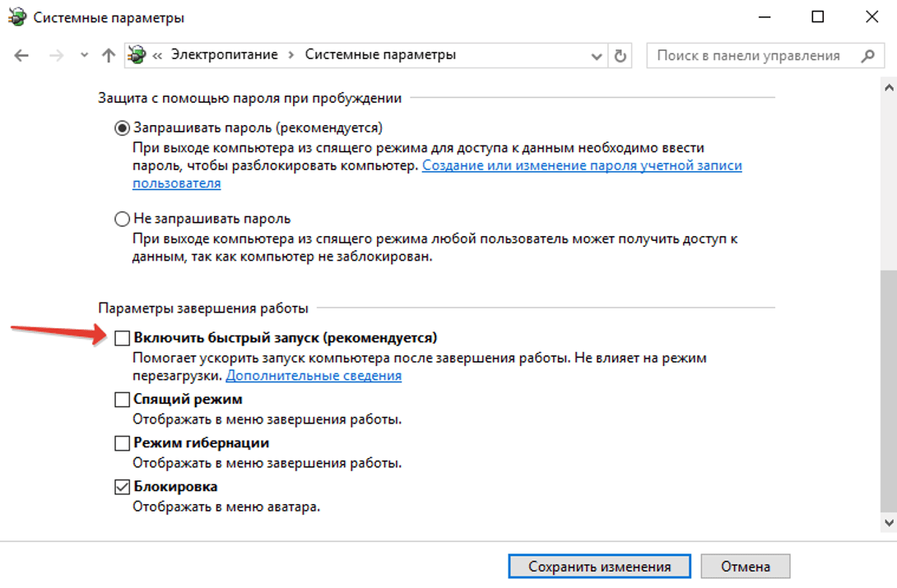The image size is (897, 588).
Task: Click the scrollbar down arrow
Action: coord(889,522)
